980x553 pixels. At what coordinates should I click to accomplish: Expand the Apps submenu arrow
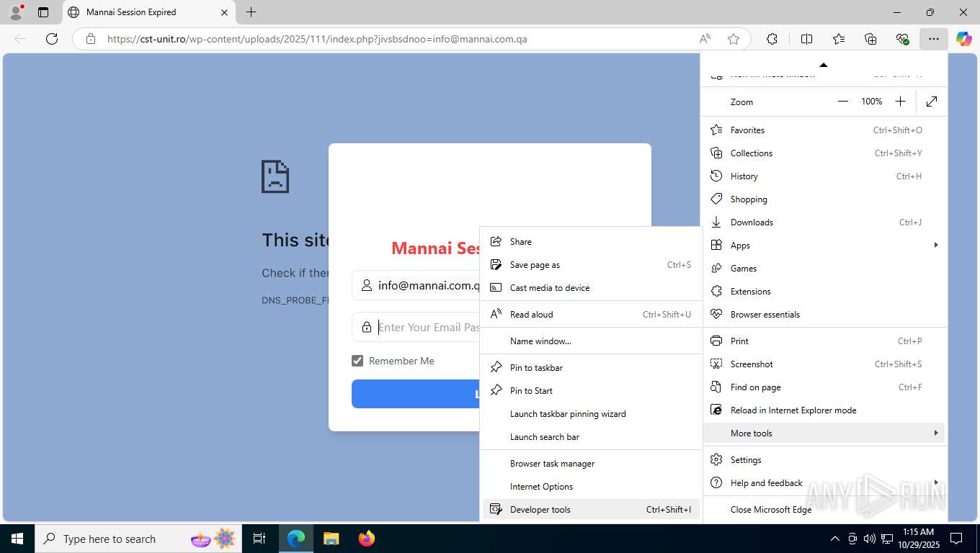[x=935, y=246]
